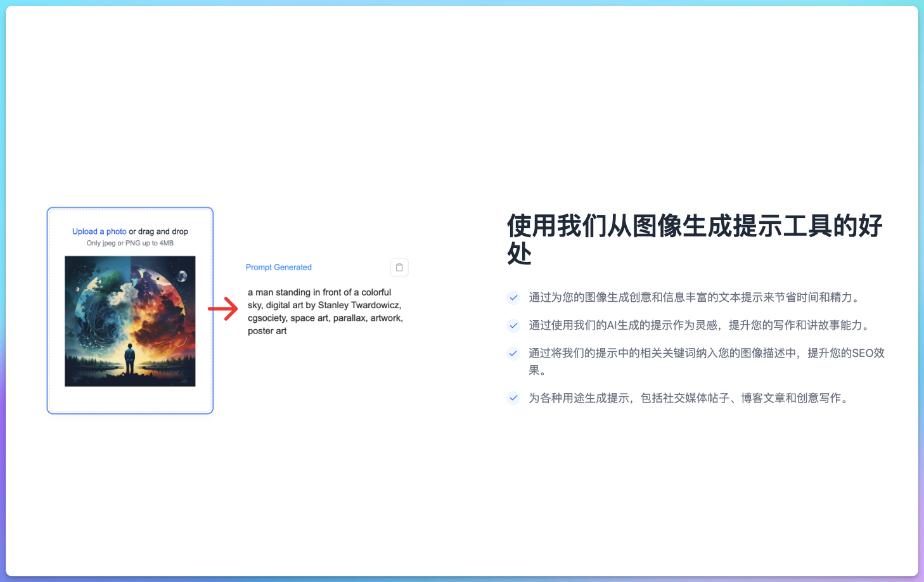Image resolution: width=924 pixels, height=582 pixels.
Task: Click the checkmark icon beside the AI inspiration benefit
Action: (513, 325)
